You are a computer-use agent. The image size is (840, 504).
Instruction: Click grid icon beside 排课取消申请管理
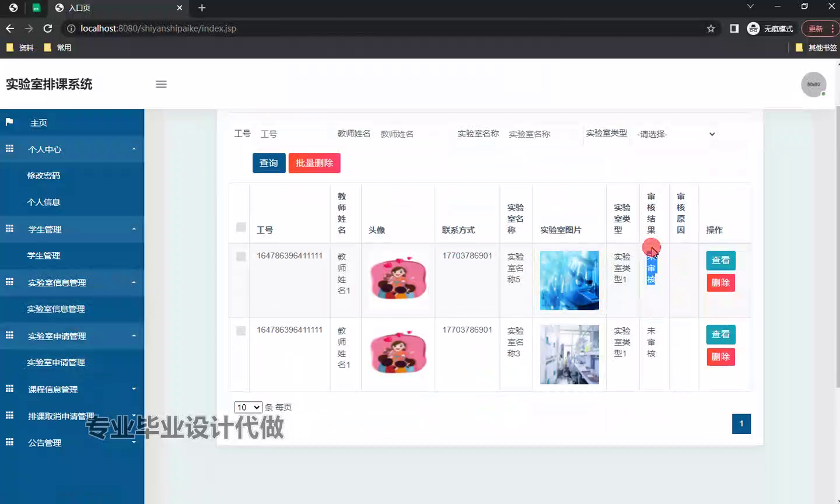coord(9,415)
